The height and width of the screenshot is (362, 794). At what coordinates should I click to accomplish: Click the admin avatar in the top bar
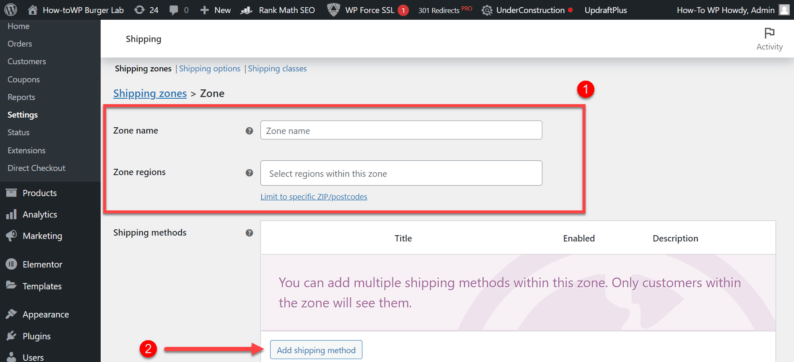(x=783, y=10)
